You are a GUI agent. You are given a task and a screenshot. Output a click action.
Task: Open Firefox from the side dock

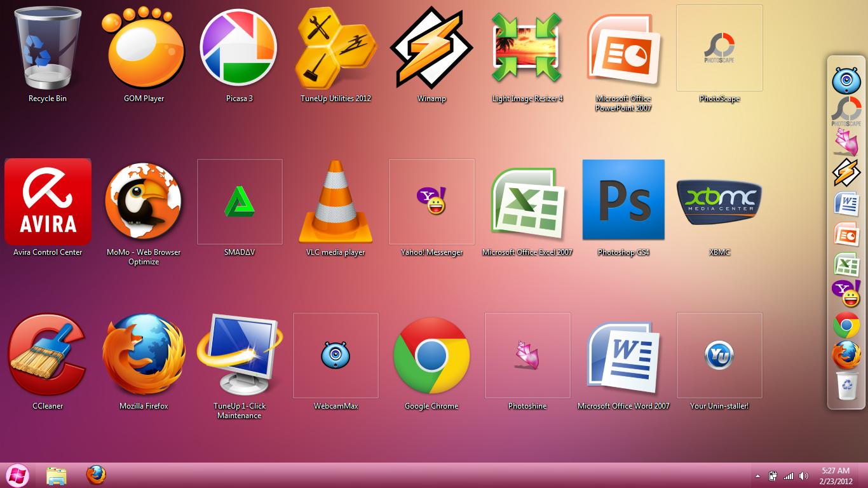846,355
